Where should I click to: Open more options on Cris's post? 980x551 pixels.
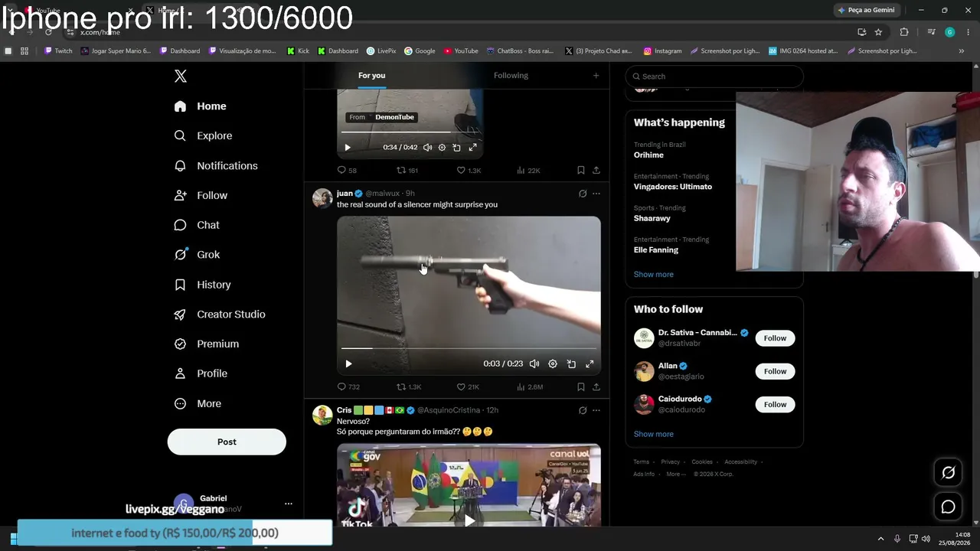pos(596,410)
